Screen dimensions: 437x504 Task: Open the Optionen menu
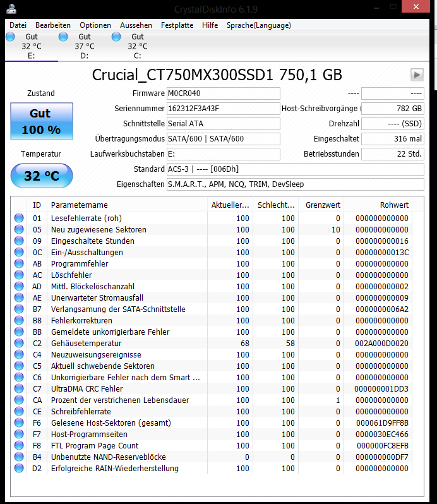(x=95, y=25)
